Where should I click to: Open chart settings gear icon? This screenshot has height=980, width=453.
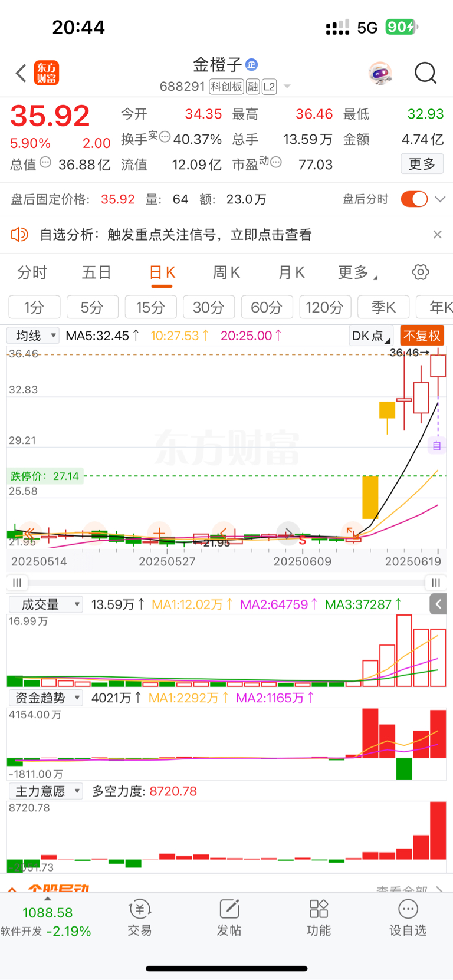(420, 272)
